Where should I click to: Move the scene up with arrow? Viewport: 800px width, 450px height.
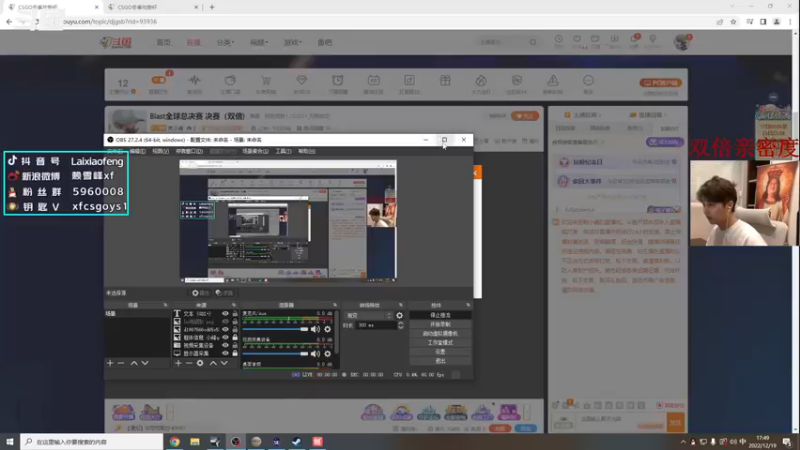click(x=134, y=363)
